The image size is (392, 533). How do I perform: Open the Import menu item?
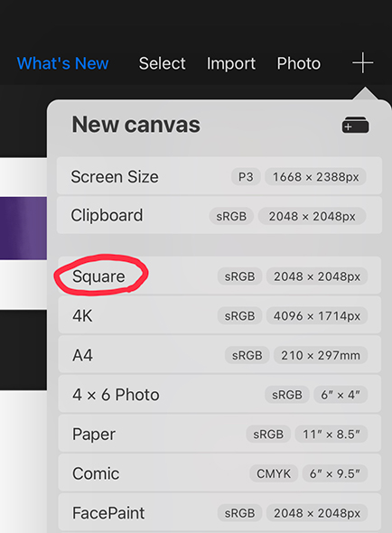pyautogui.click(x=231, y=63)
